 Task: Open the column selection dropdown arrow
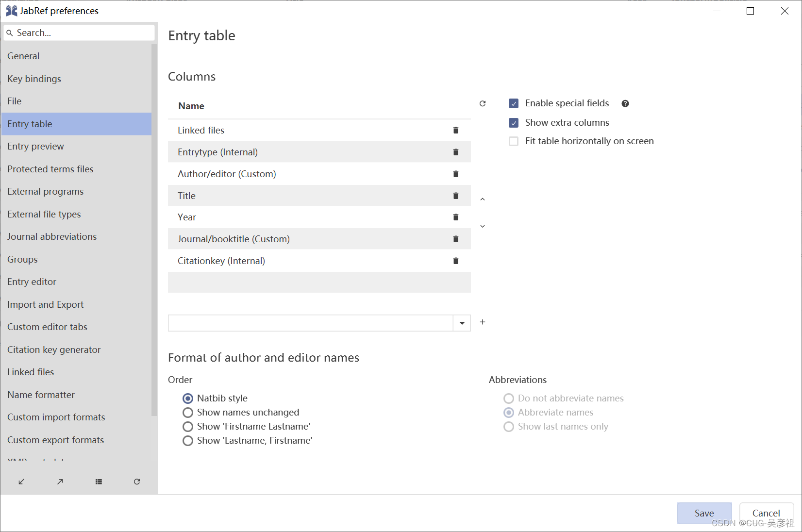(462, 323)
